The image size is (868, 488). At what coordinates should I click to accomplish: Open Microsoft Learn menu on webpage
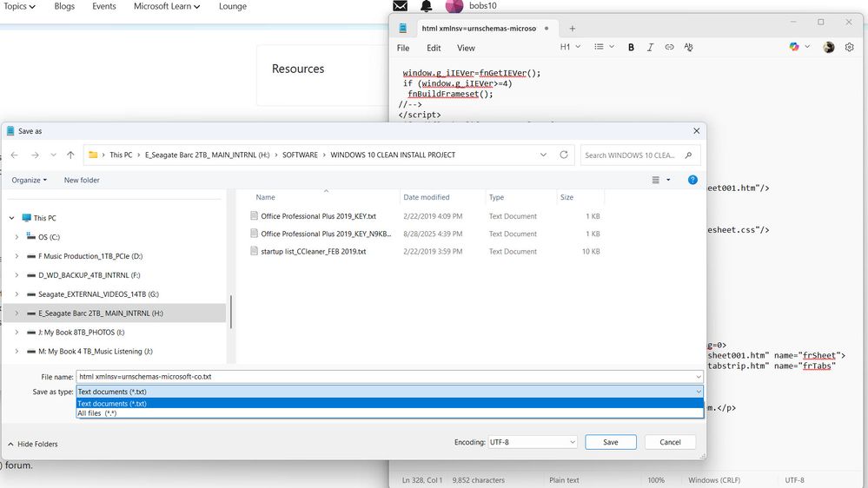point(167,6)
